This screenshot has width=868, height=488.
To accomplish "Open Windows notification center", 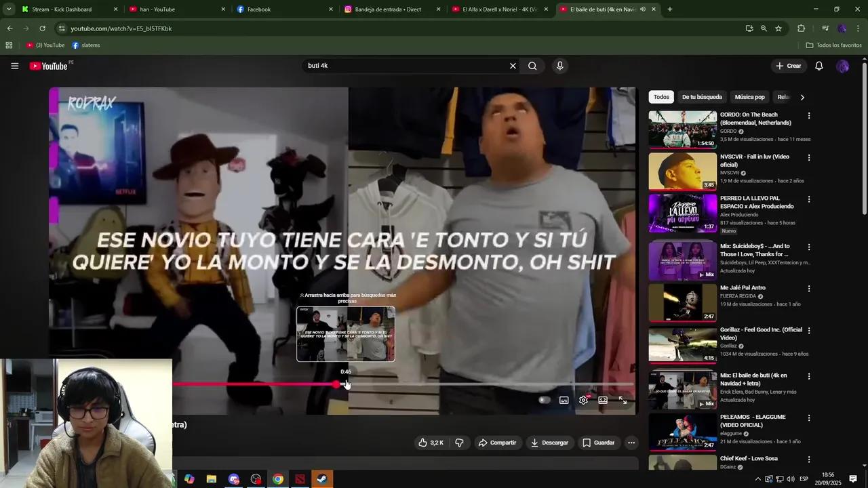I will coord(853,479).
